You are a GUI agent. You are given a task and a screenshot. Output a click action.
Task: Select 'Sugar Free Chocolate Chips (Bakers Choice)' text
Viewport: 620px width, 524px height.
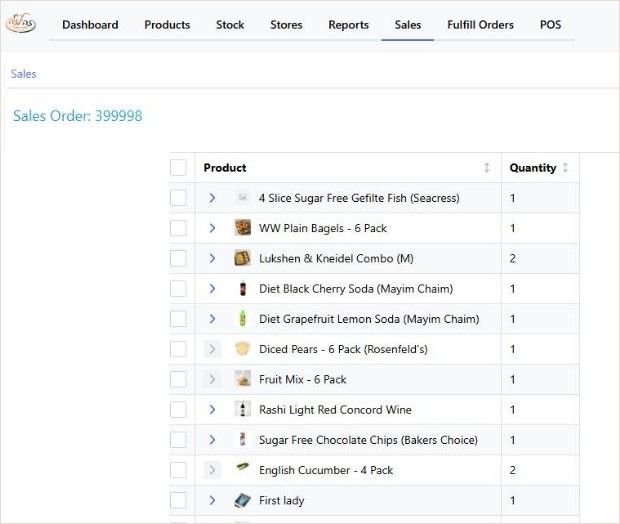pos(368,440)
